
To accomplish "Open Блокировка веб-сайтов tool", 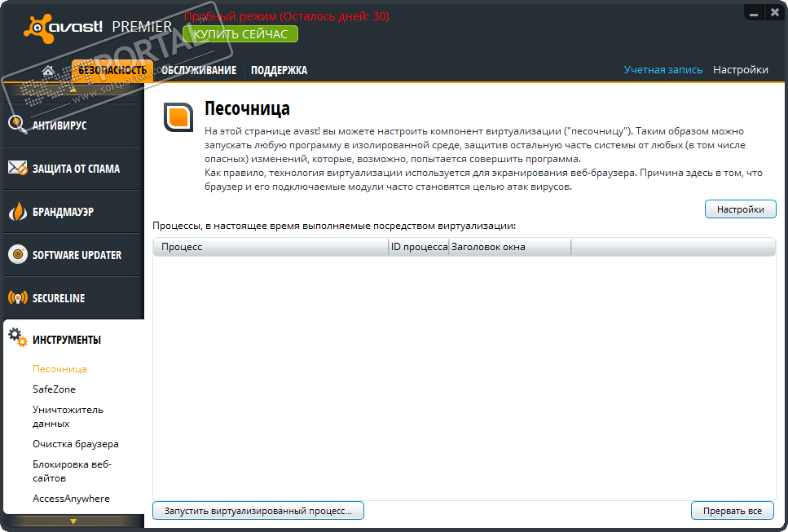I will [72, 471].
